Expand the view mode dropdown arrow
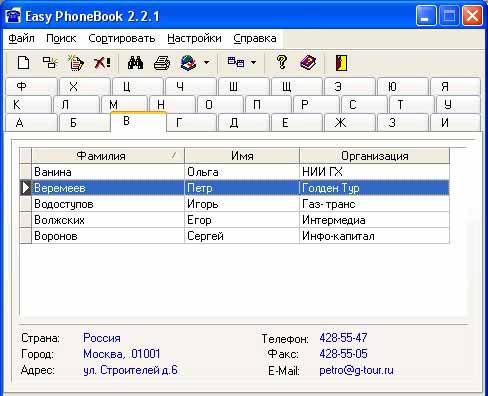 click(254, 62)
